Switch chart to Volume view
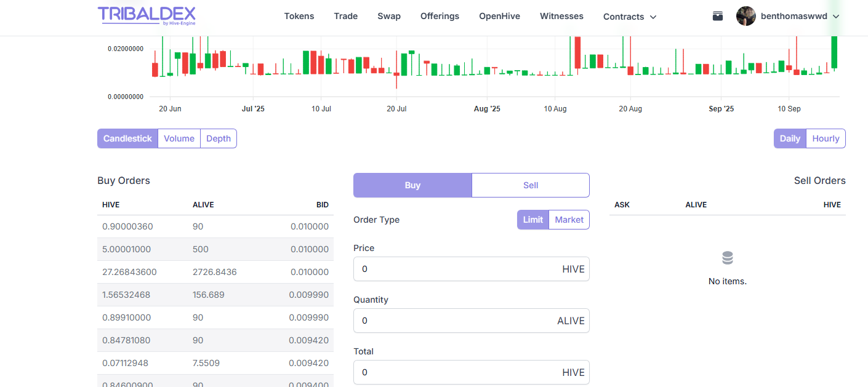Image resolution: width=868 pixels, height=387 pixels. 179,138
